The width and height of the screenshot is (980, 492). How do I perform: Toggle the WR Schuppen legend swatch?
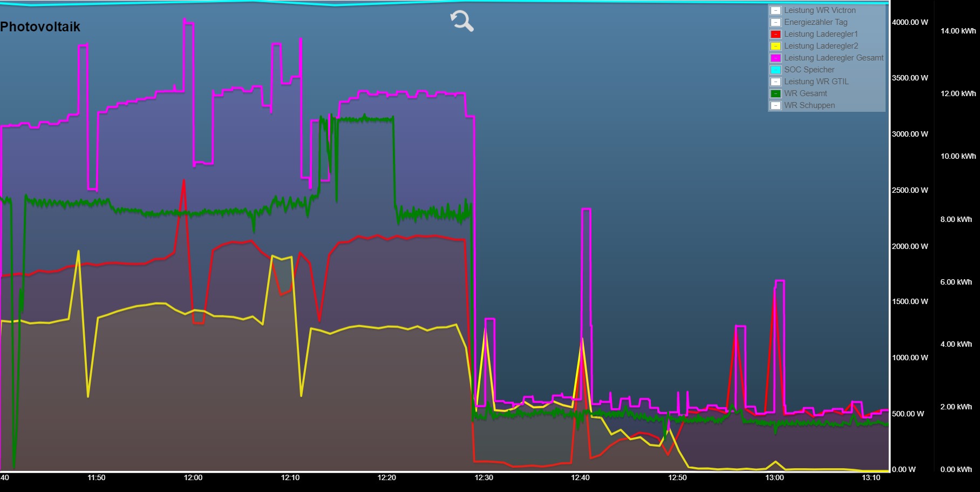[x=775, y=105]
